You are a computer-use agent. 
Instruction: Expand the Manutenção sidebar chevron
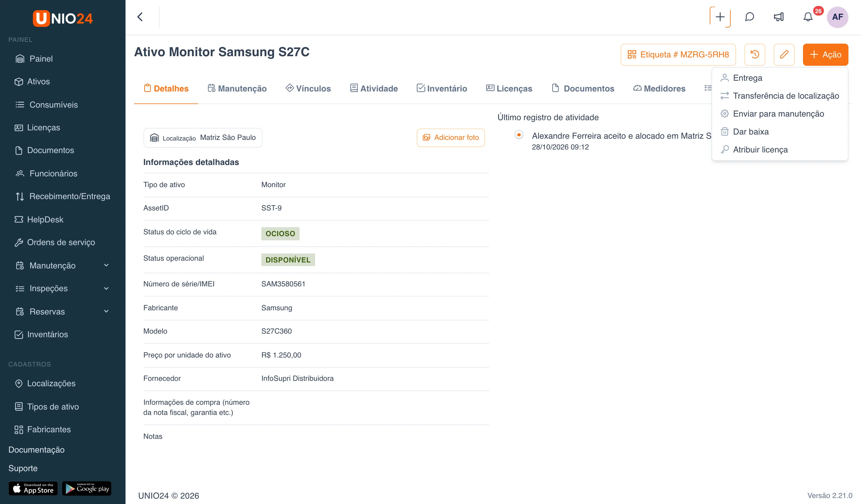(106, 265)
